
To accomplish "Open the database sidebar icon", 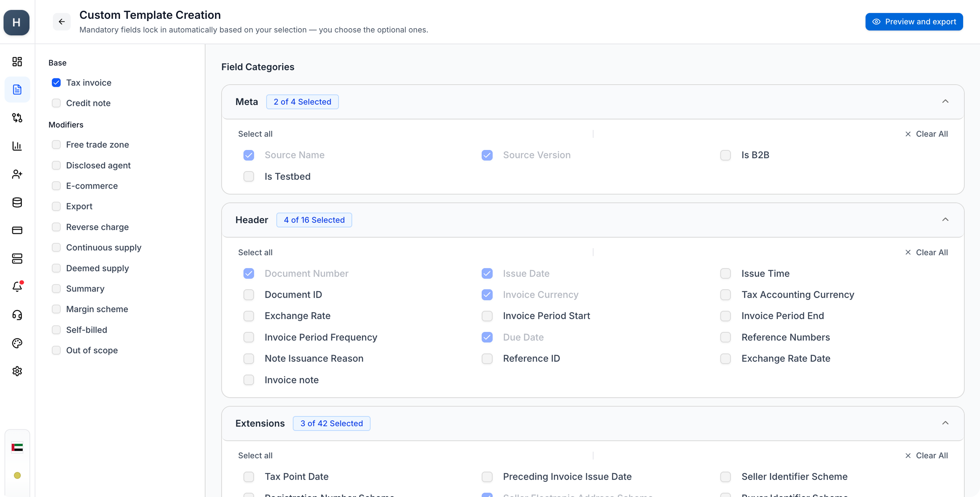I will [17, 202].
